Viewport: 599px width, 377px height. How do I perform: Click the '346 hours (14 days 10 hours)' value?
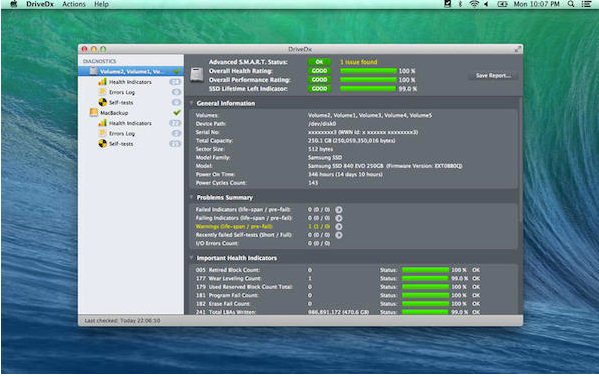point(345,175)
